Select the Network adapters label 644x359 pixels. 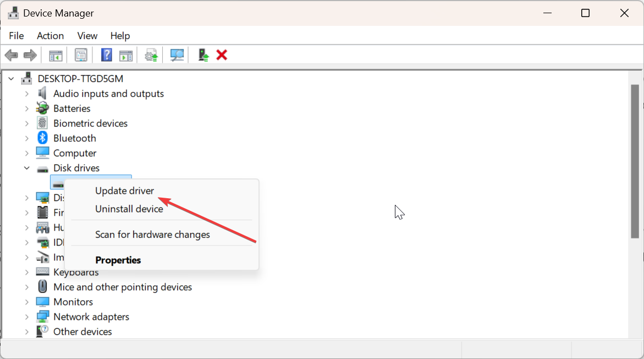tap(91, 317)
